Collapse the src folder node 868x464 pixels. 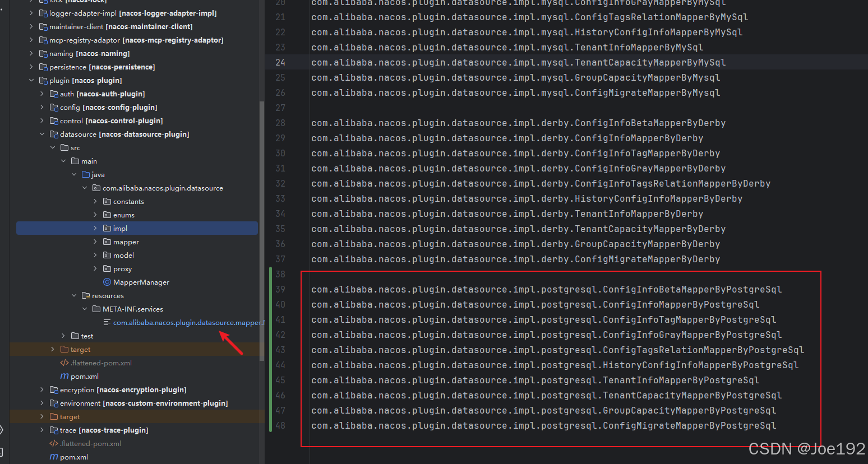[53, 147]
